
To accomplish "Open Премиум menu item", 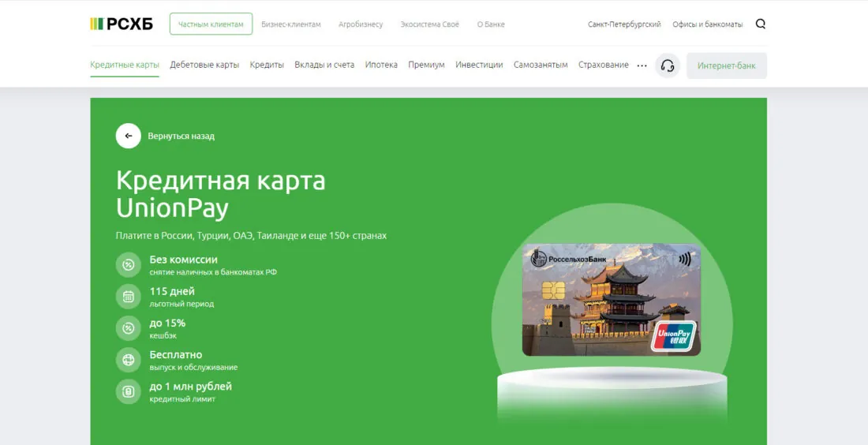I will pos(426,65).
